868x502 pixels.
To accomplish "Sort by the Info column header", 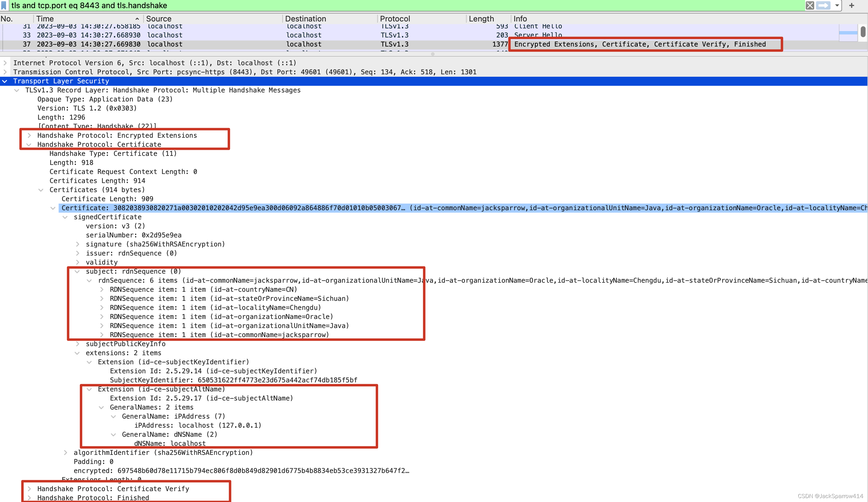I will [x=689, y=19].
